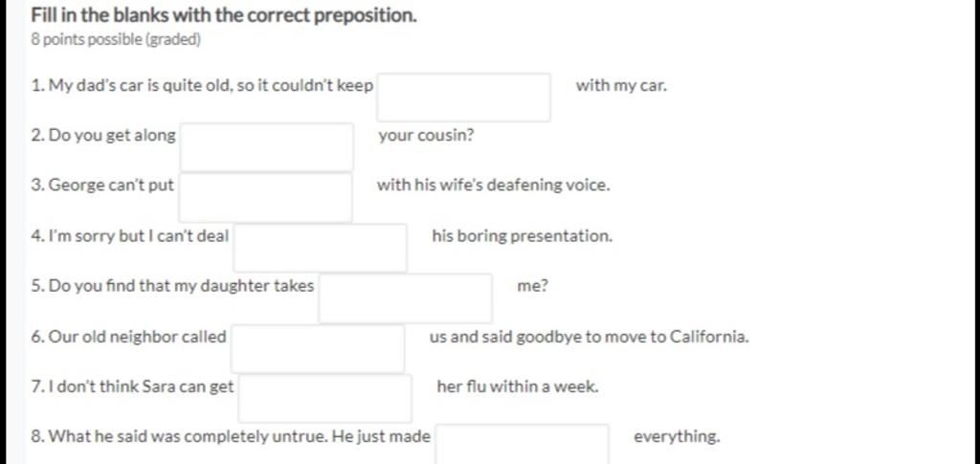Click the "with my car." text
This screenshot has height=464, width=980.
tap(621, 85)
